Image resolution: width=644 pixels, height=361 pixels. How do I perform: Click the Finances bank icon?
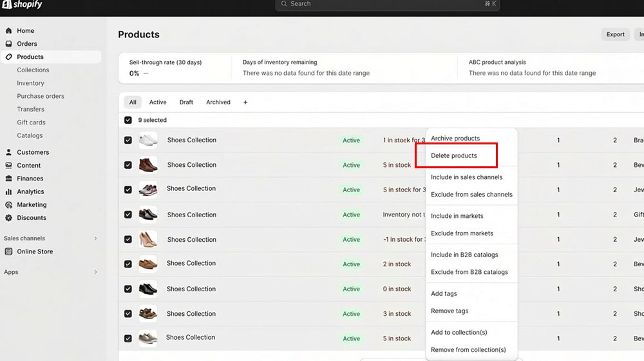coord(8,179)
